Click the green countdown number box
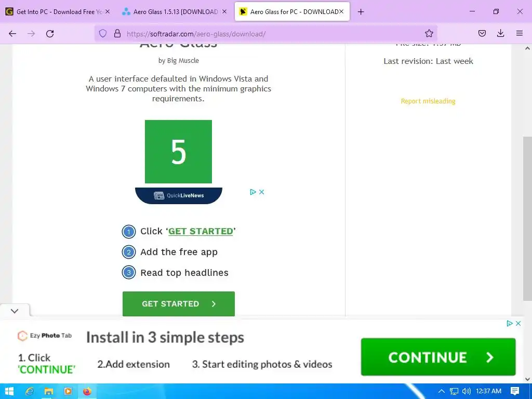This screenshot has width=532, height=399. pos(179,152)
